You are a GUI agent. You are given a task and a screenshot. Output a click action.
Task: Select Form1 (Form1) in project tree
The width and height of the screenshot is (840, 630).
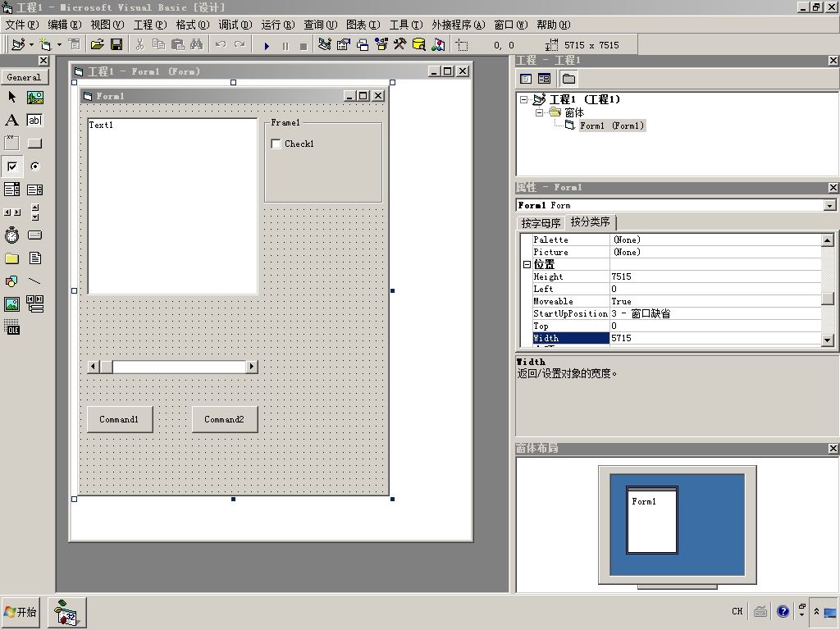point(612,126)
